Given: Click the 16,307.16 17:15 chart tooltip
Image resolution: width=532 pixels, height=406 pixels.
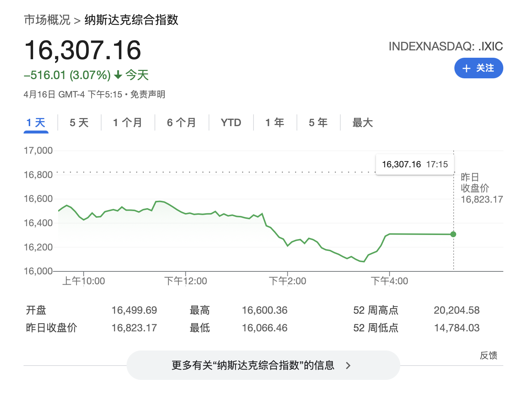Looking at the screenshot, I should point(415,164).
